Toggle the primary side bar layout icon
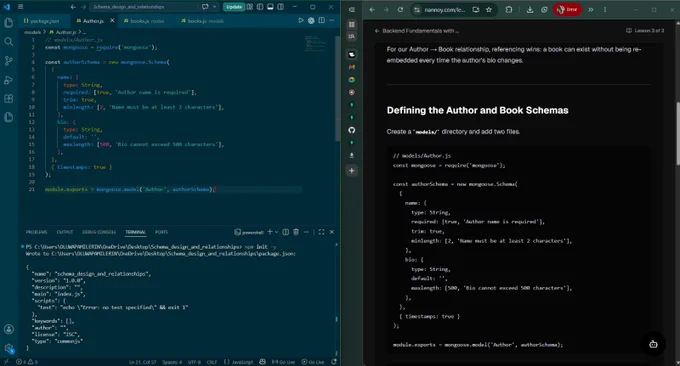 tap(260, 7)
